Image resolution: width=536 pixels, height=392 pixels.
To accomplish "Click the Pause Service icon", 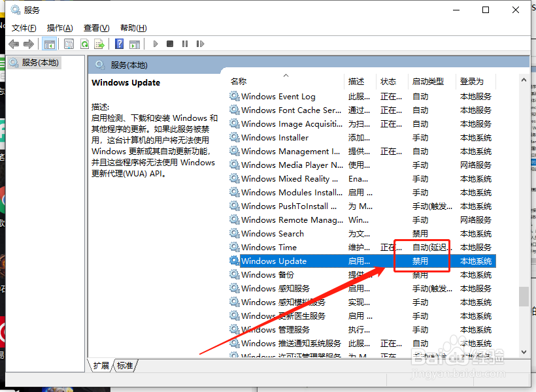I will [x=185, y=44].
